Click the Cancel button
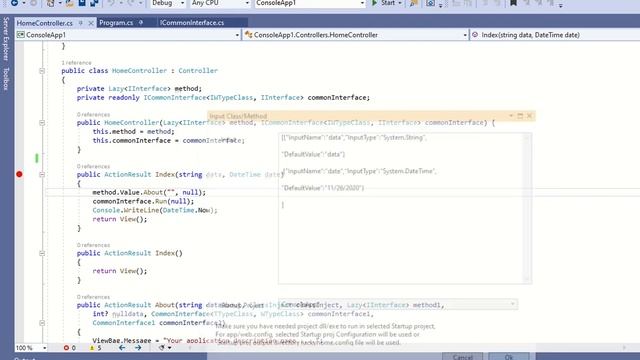640x360 pixels. (x=462, y=357)
